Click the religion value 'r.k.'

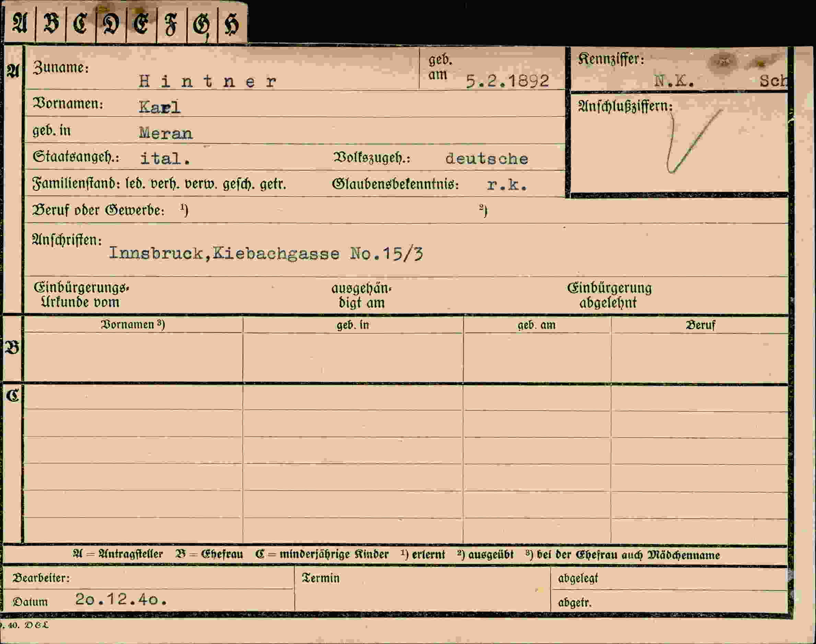(506, 185)
